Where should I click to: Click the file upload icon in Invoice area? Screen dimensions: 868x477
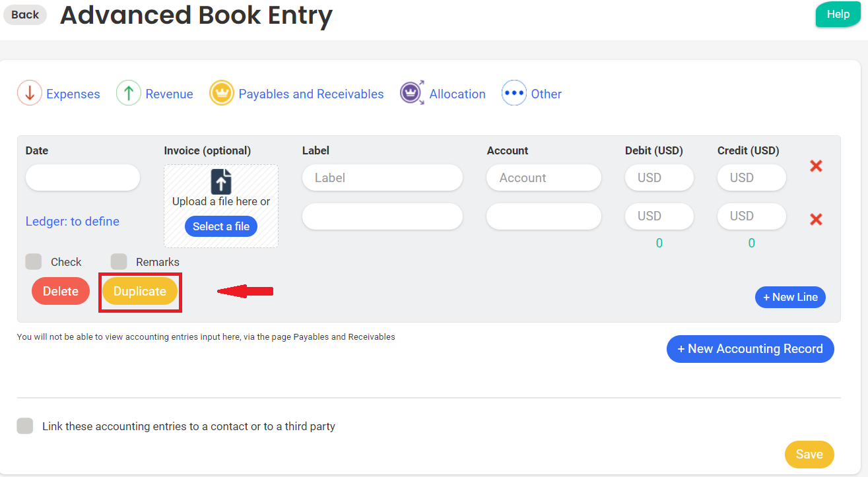point(221,181)
